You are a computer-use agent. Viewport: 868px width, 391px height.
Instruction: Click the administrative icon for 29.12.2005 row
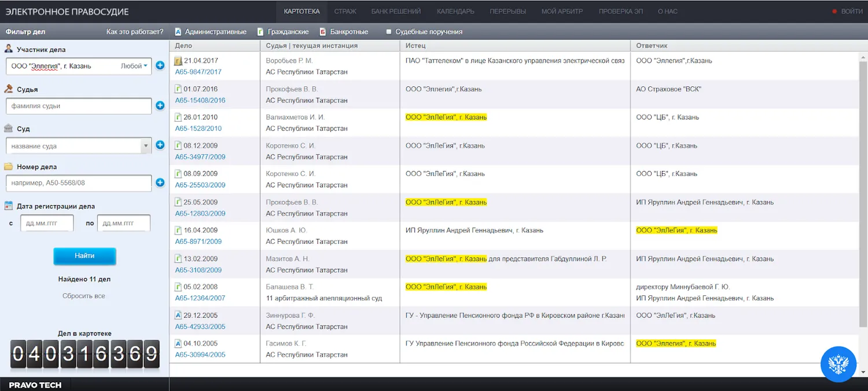[178, 316]
